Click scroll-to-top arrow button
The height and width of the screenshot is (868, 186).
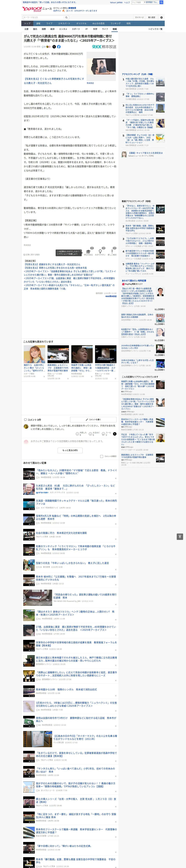[x=180, y=537]
